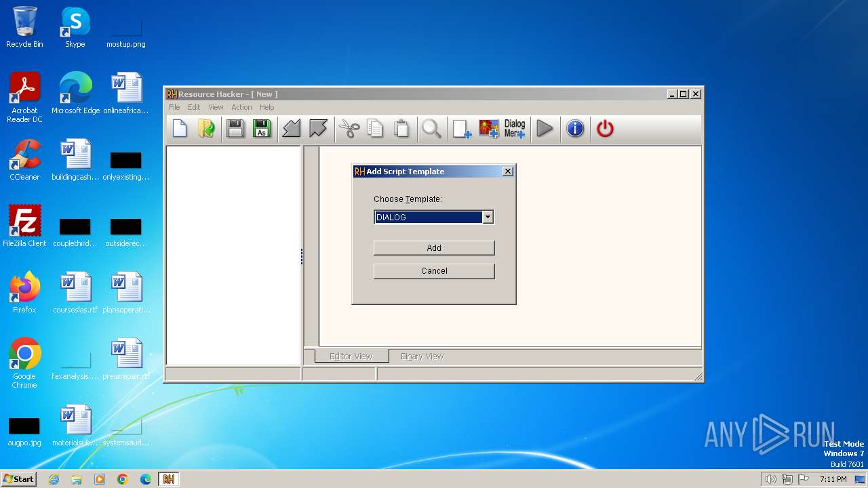Click the Find magnifier icon
Screen dimensions: 868x488
[x=431, y=128]
